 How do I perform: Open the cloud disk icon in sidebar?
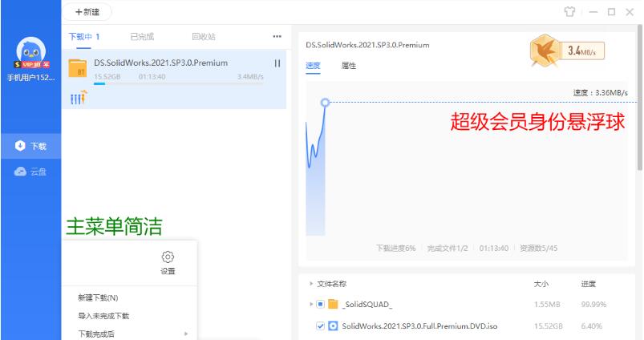[x=20, y=172]
